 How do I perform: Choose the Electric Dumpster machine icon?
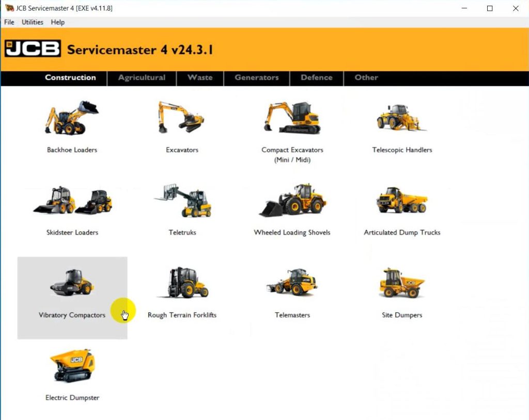(72, 366)
